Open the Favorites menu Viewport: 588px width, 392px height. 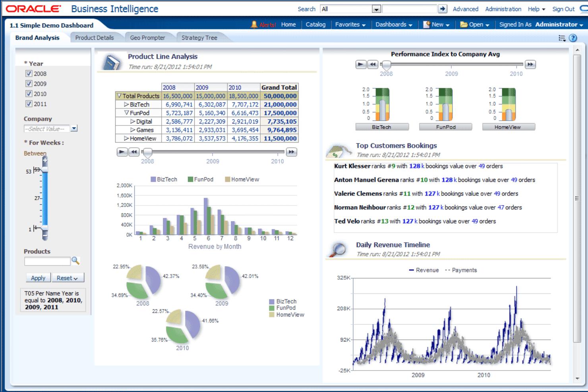click(x=350, y=25)
